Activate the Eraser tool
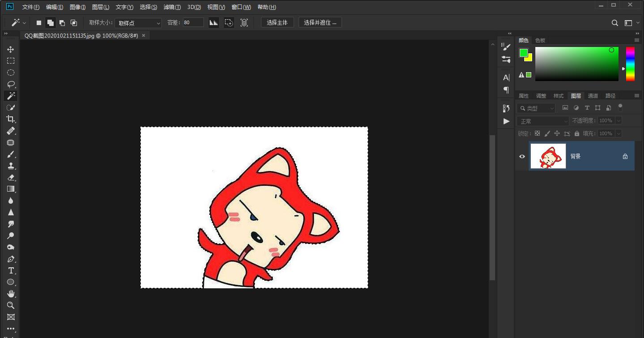This screenshot has height=338, width=644. (x=11, y=177)
